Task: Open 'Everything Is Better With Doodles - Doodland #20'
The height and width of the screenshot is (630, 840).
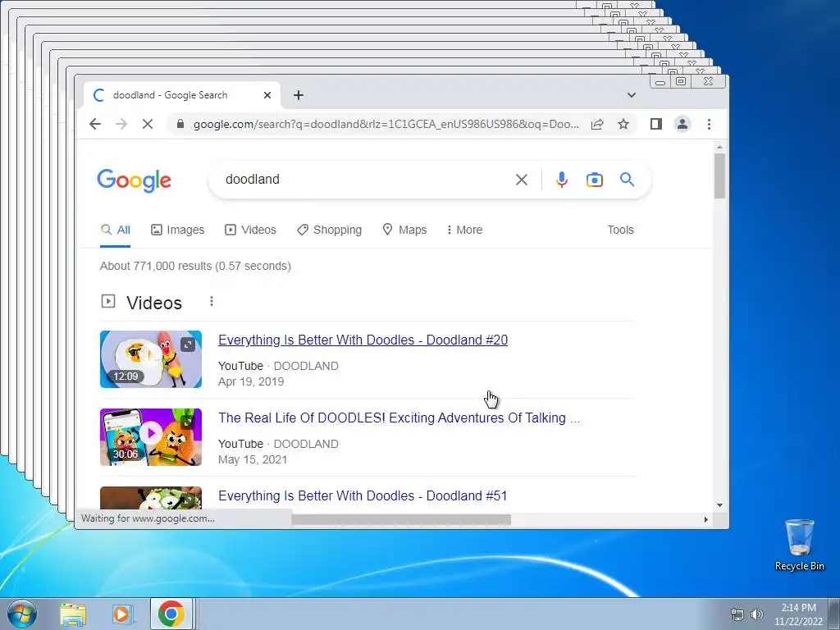Action: [x=363, y=340]
